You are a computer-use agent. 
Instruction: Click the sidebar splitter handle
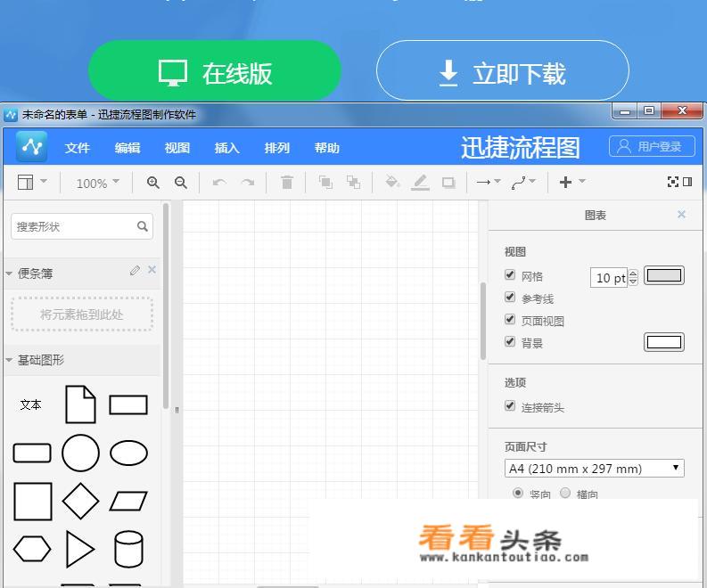(x=177, y=410)
